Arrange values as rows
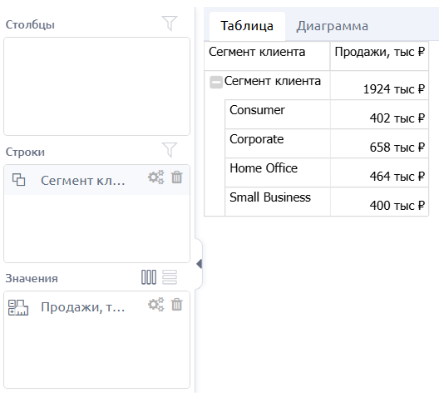 tap(169, 277)
